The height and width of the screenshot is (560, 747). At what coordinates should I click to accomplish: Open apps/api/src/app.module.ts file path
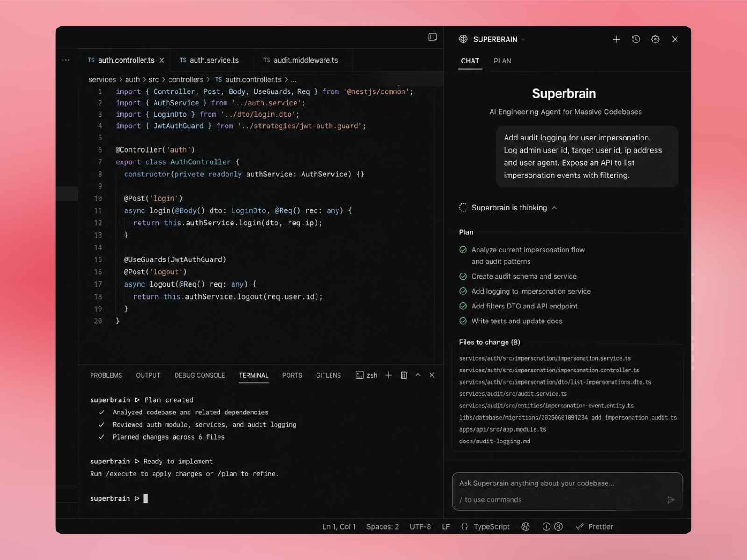[x=502, y=429]
